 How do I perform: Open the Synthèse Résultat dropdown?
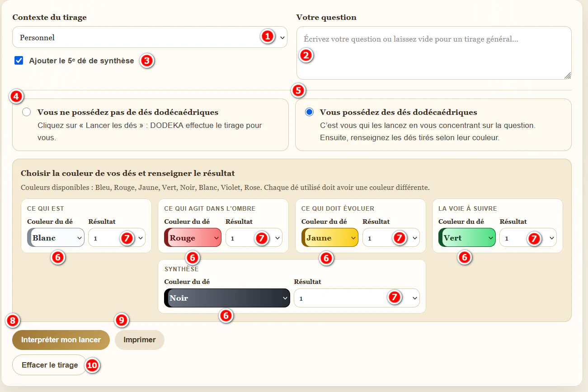[357, 298]
